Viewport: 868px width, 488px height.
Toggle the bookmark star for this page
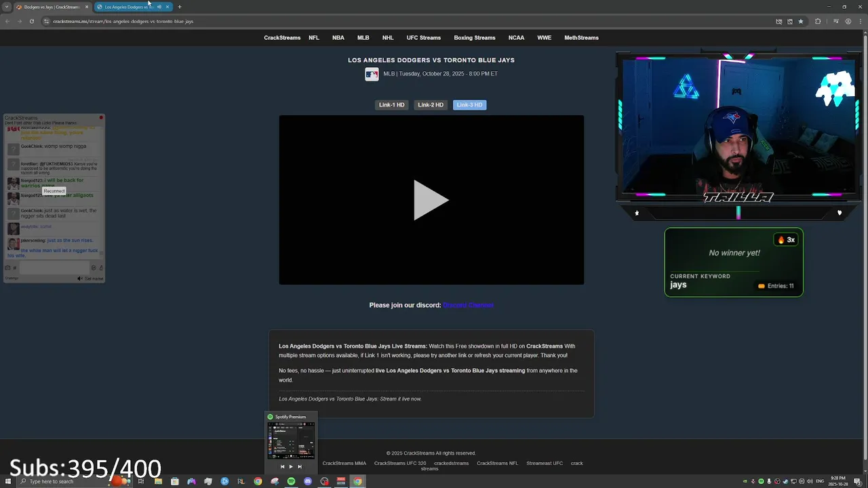tap(801, 21)
